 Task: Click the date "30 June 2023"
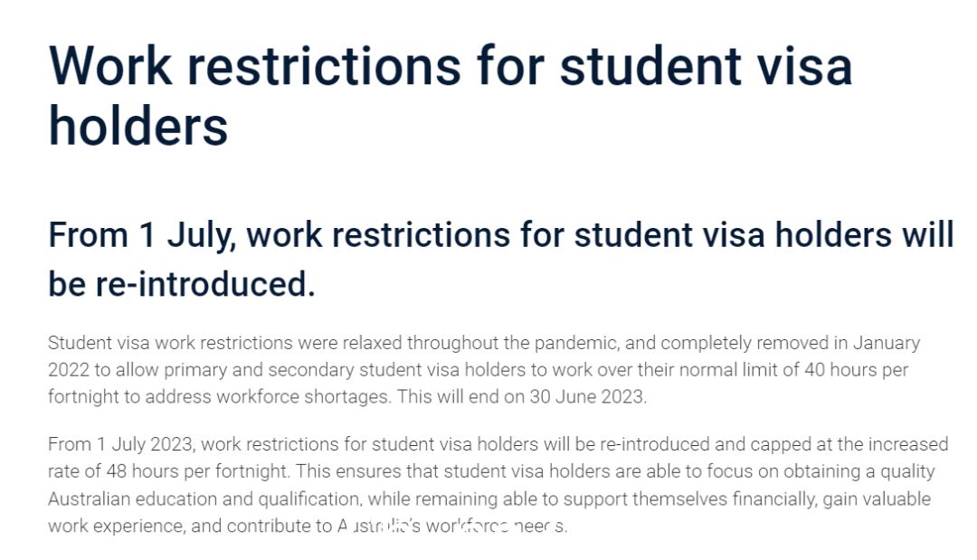click(586, 397)
